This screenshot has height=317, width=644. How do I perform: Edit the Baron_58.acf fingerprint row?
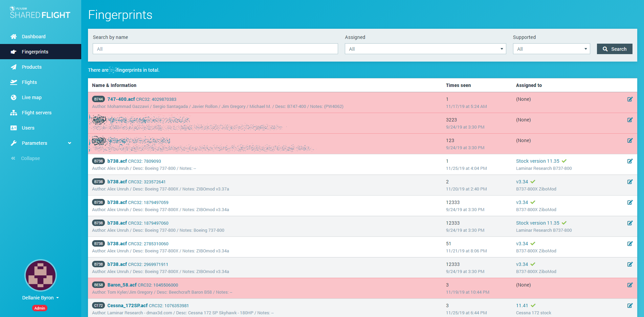pos(630,285)
